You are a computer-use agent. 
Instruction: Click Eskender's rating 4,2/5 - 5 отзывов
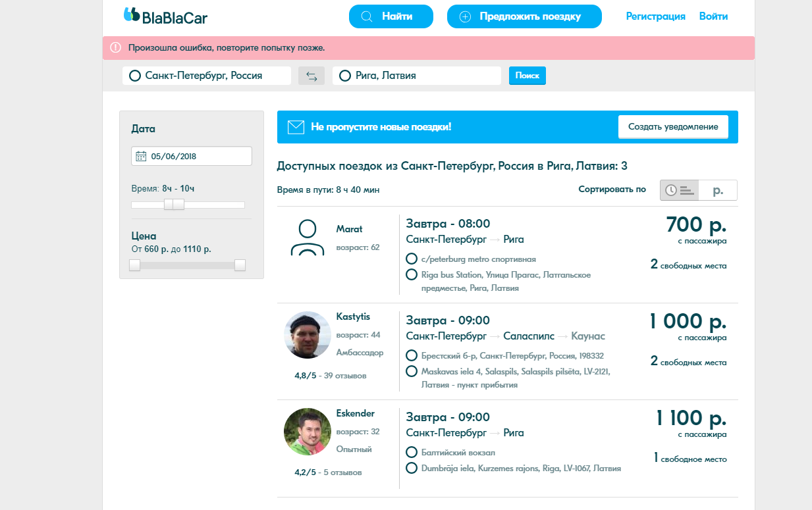pyautogui.click(x=328, y=472)
